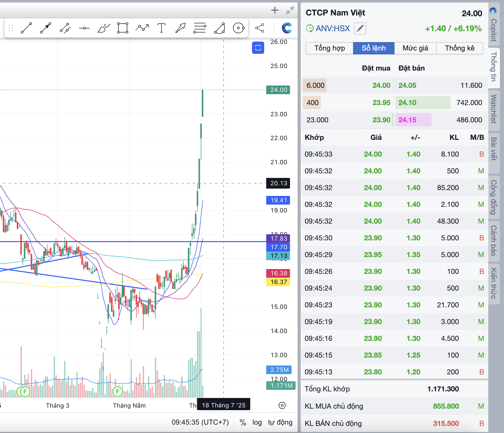Open chart settings hexagon icon

[282, 405]
